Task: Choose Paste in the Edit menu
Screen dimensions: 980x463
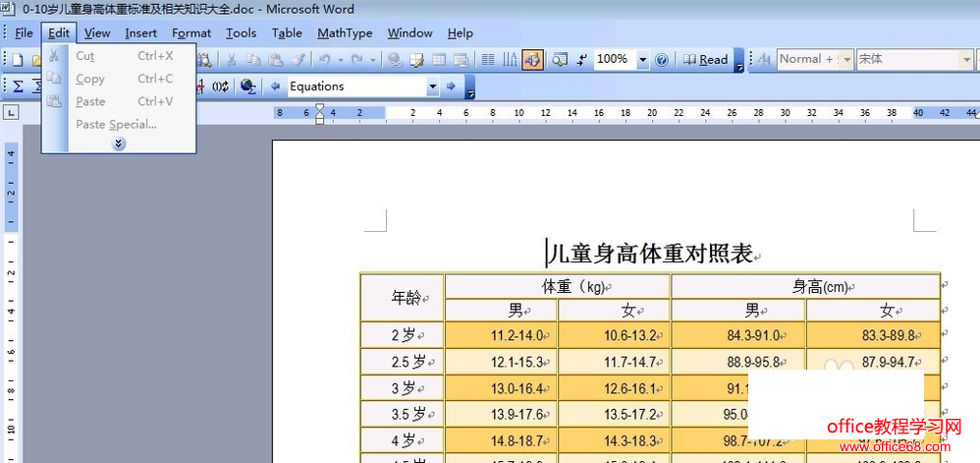Action: click(119, 101)
